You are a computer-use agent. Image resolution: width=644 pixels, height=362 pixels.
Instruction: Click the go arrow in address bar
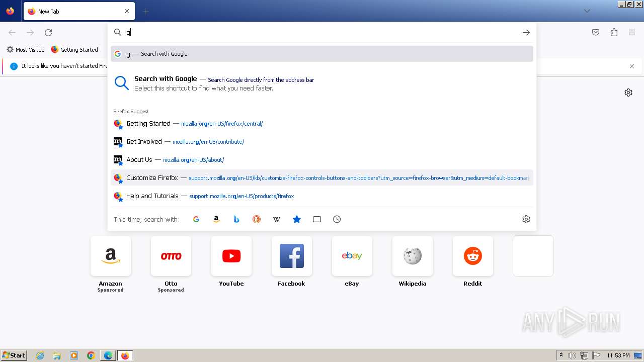click(x=526, y=32)
